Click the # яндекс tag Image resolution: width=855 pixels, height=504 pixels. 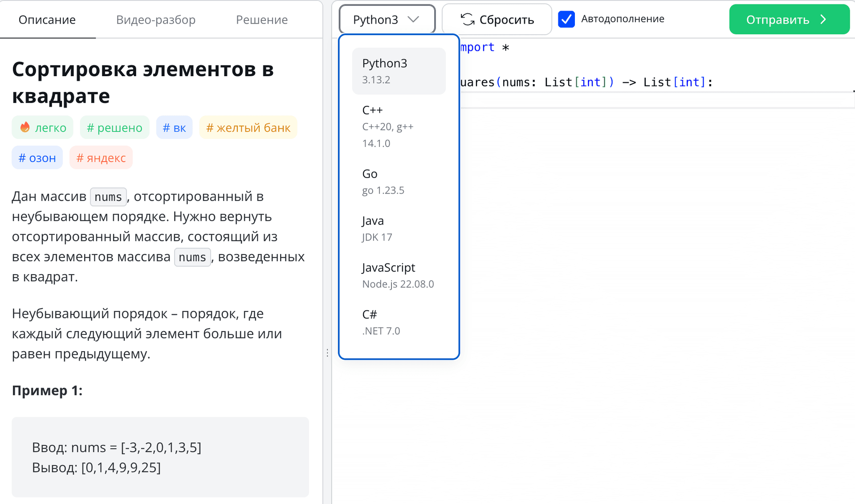101,158
